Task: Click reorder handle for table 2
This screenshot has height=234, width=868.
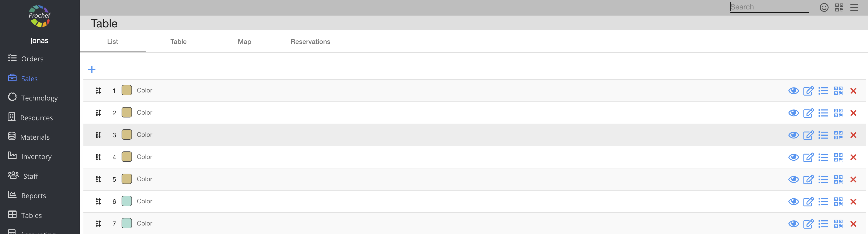Action: [98, 113]
